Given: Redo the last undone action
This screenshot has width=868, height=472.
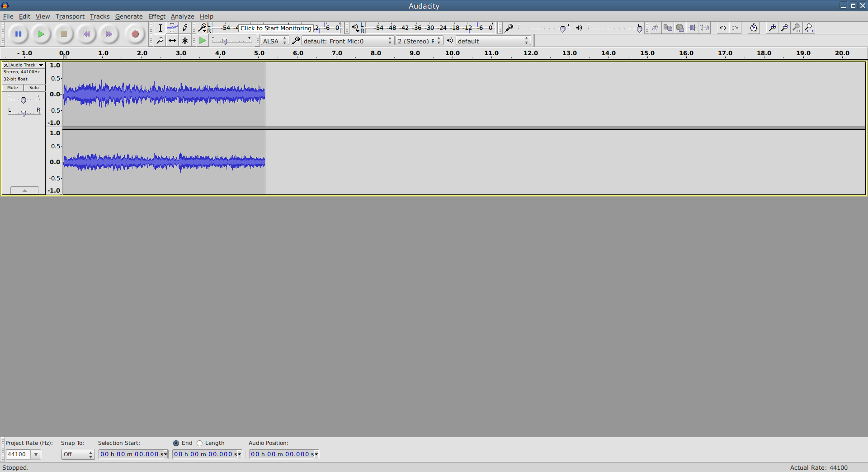Looking at the screenshot, I should pyautogui.click(x=735, y=28).
